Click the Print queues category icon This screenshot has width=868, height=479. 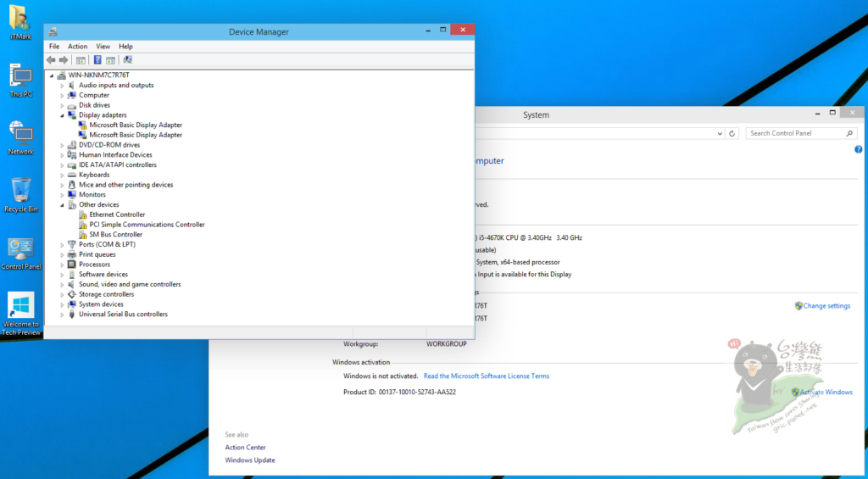[x=72, y=254]
